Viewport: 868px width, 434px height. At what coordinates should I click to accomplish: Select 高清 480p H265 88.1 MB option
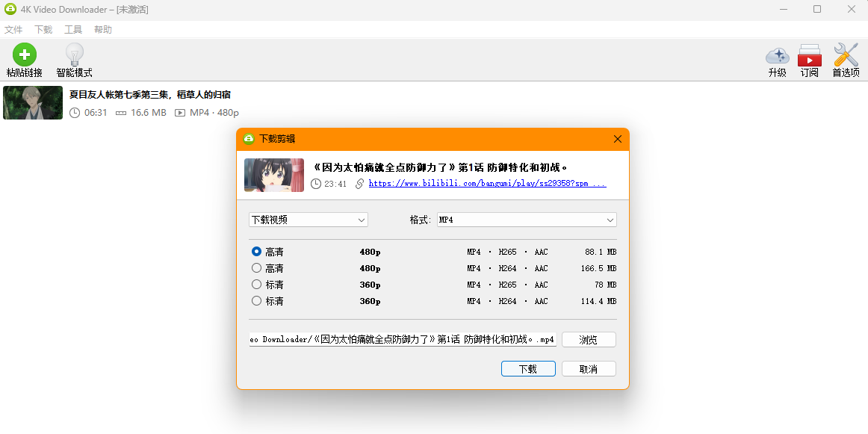257,252
